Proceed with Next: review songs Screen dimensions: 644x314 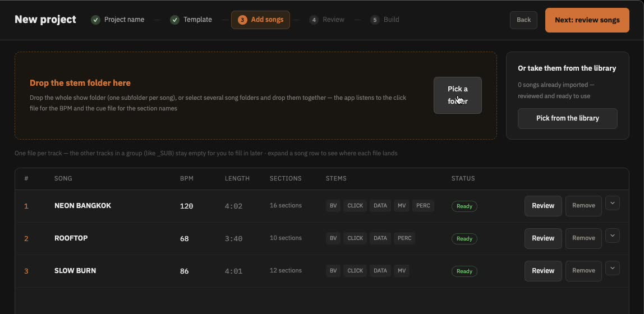point(587,20)
